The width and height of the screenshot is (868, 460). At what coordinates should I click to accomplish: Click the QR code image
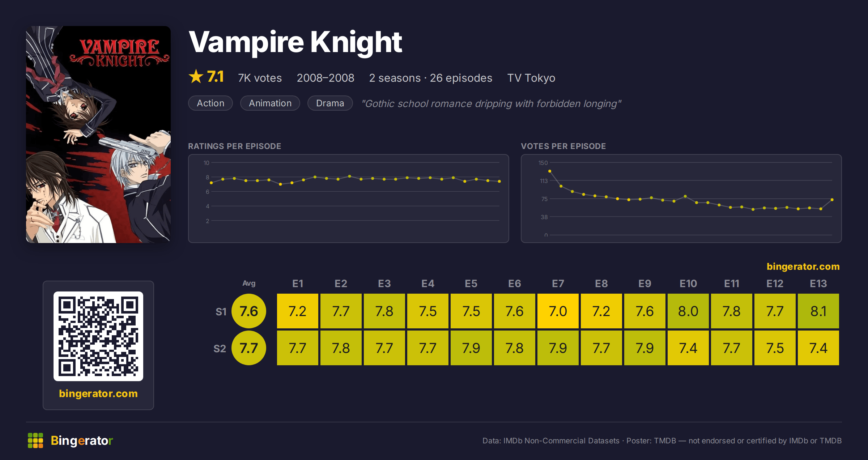(x=98, y=336)
